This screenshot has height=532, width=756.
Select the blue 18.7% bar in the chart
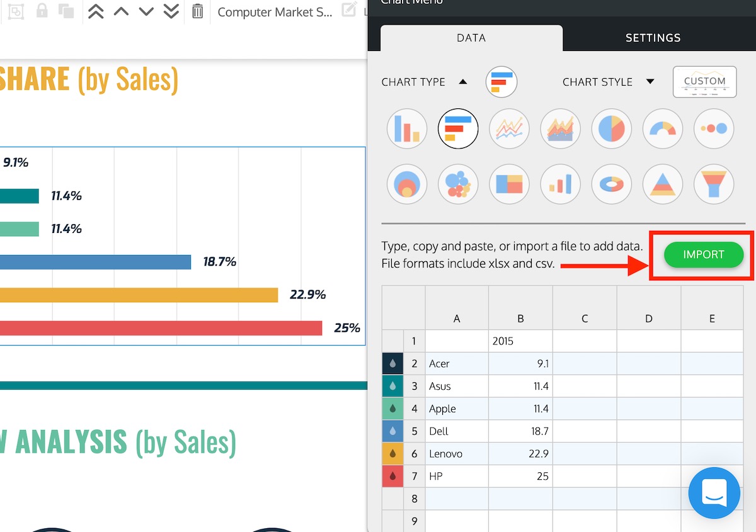tap(95, 262)
